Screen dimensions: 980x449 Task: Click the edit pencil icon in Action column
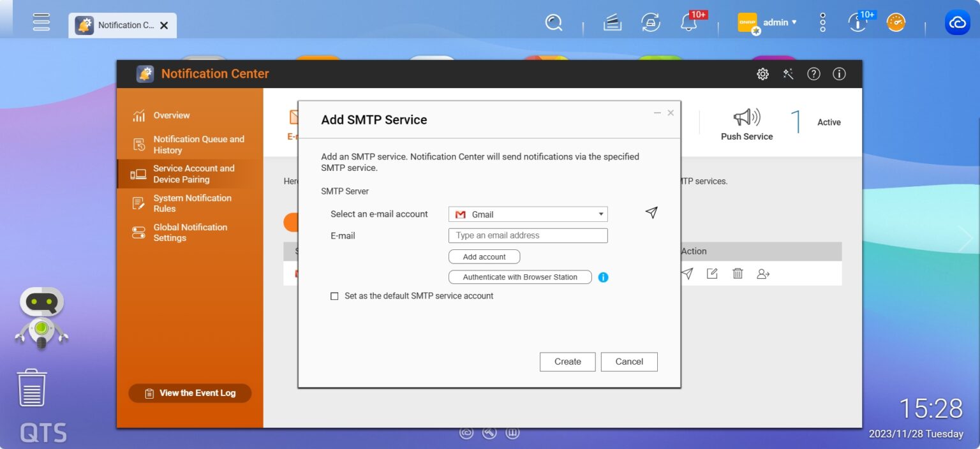(712, 274)
